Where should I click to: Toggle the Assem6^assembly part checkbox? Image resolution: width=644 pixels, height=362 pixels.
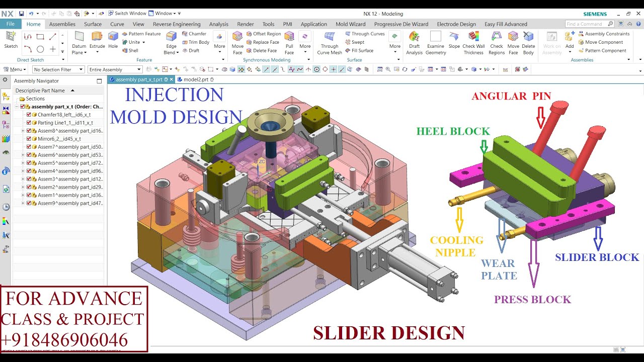point(29,155)
